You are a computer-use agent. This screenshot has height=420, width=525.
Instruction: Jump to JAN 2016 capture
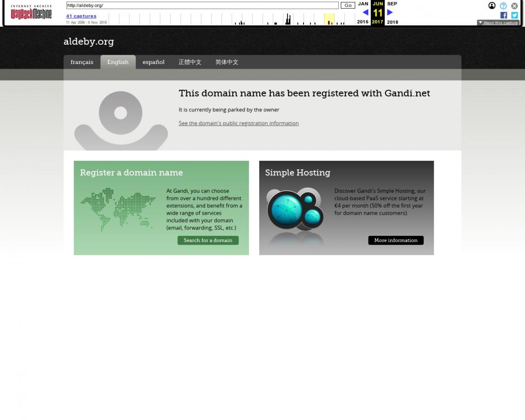tap(362, 13)
